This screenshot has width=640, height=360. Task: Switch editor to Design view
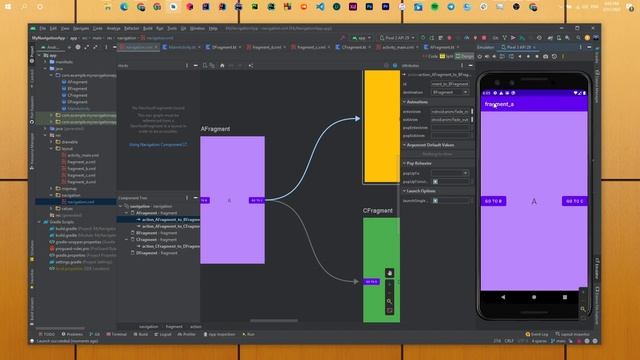pyautogui.click(x=464, y=56)
